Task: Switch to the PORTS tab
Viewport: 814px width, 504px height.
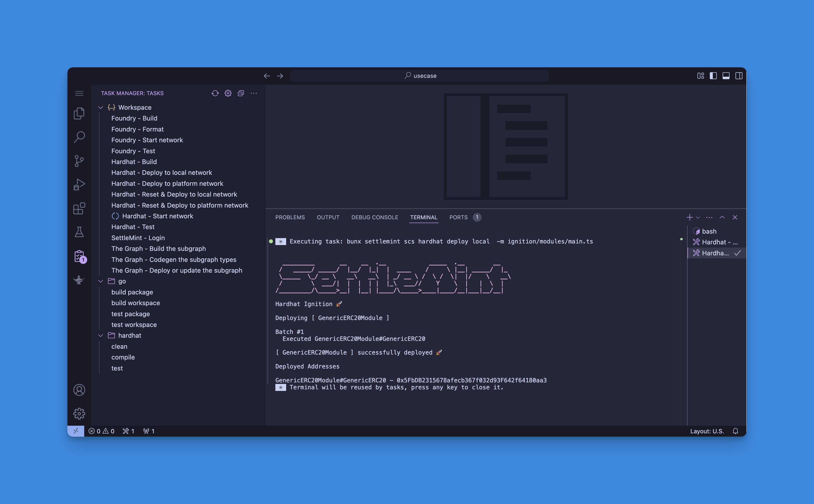Action: (x=458, y=217)
